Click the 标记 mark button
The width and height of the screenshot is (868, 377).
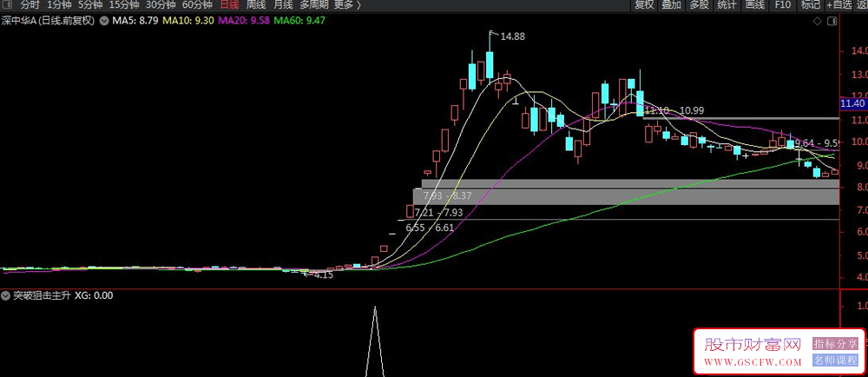pos(811,5)
